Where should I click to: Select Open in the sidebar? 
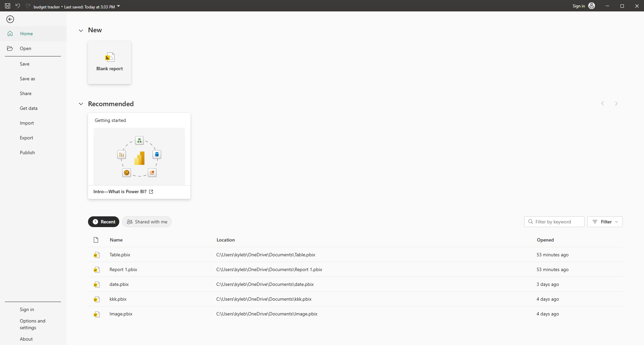[x=33, y=48]
